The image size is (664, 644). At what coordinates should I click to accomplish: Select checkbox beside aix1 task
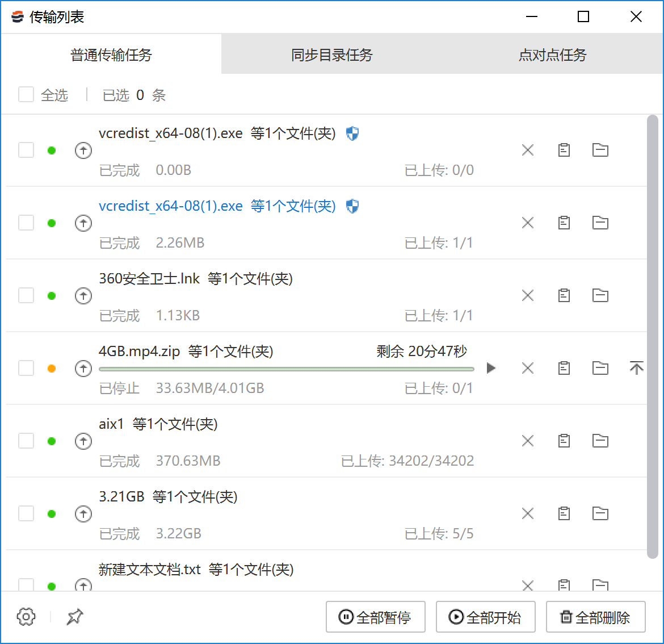[x=26, y=441]
